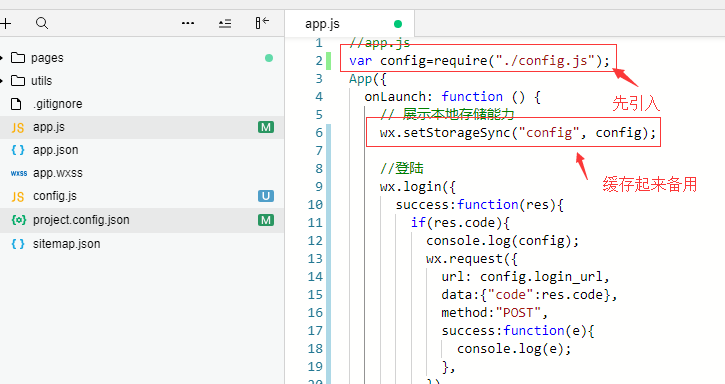Click the pages folder icon
Viewport: 725px width, 384px height.
18,58
